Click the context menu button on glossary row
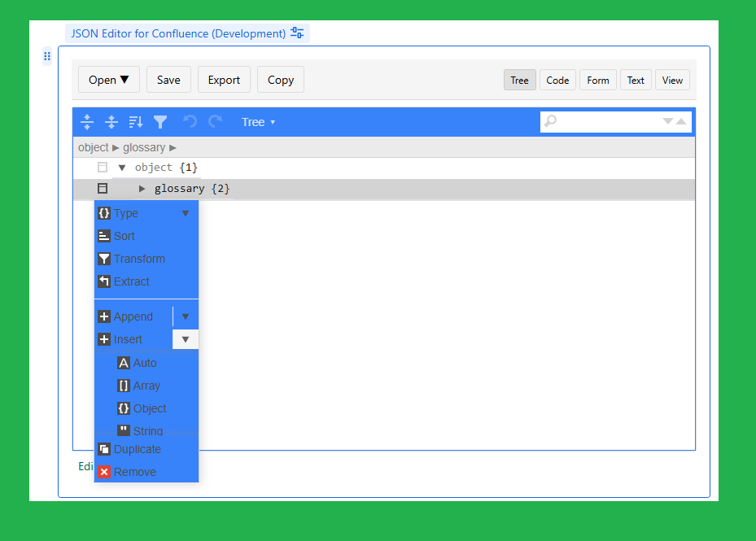The width and height of the screenshot is (756, 541). click(x=103, y=189)
